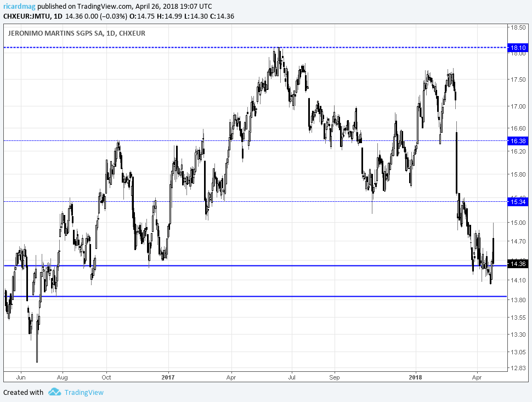This screenshot has height=402, width=532.
Task: Click the 18.50 price axis value
Action: pos(518,28)
